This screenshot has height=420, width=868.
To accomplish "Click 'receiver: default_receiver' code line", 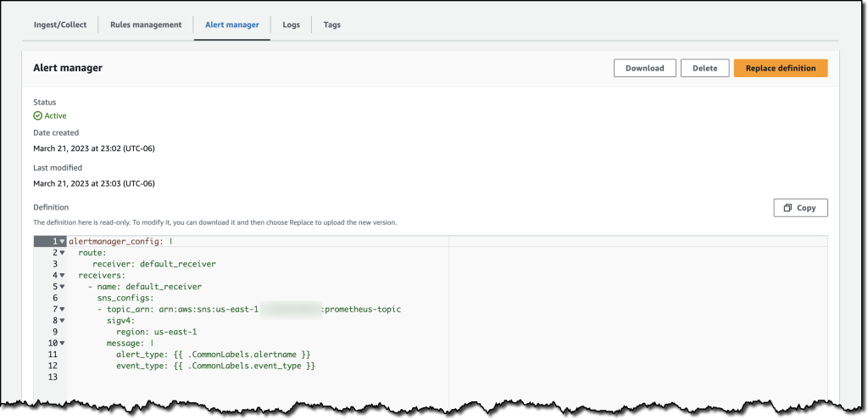I will tap(154, 264).
